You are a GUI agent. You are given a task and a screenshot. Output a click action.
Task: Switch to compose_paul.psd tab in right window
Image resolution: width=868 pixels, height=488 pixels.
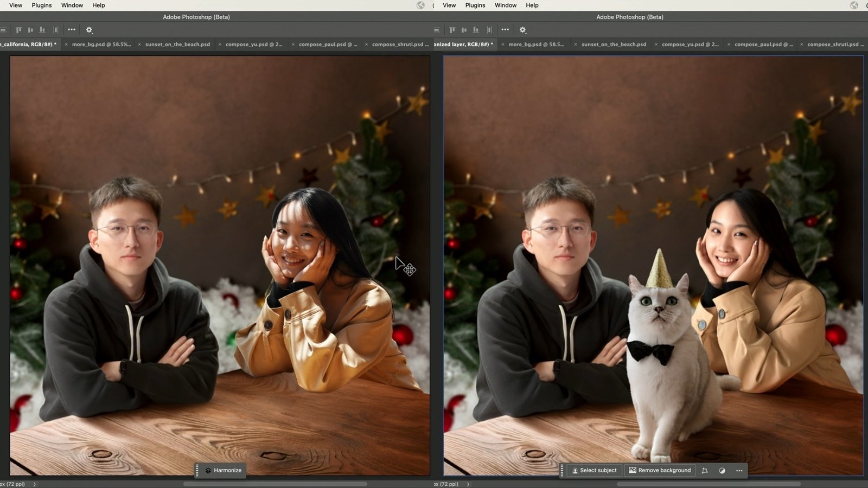763,44
